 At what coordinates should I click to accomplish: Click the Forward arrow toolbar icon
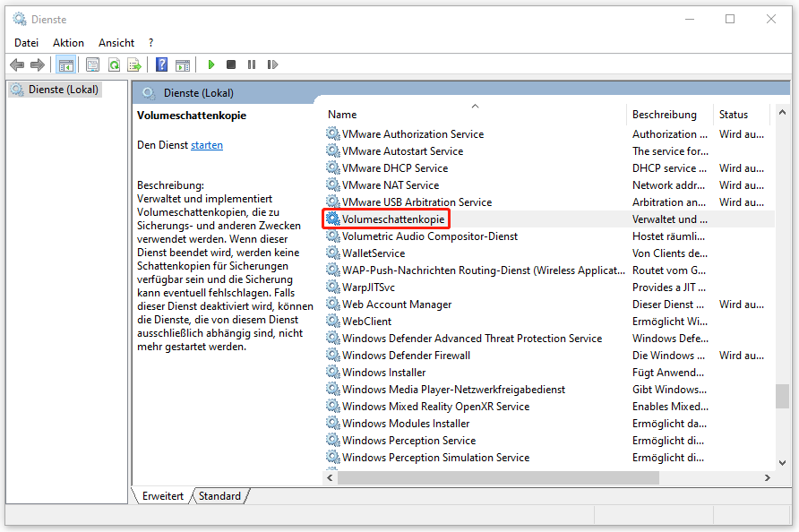[x=38, y=64]
